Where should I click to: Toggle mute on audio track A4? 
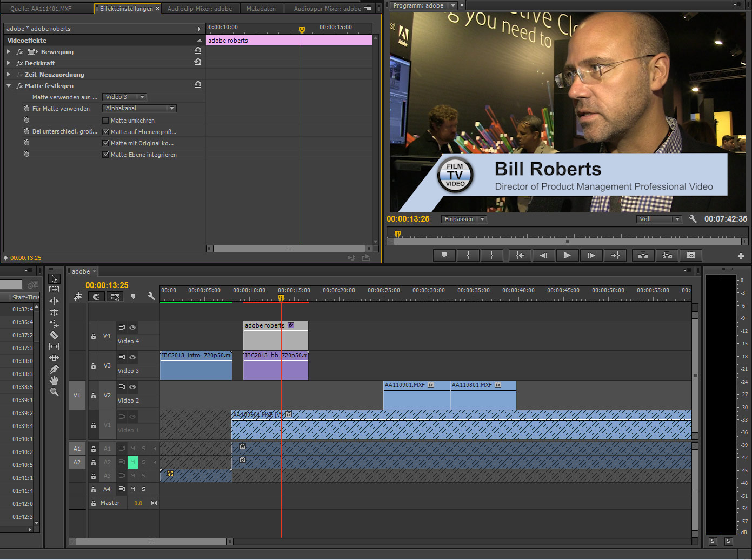[132, 489]
